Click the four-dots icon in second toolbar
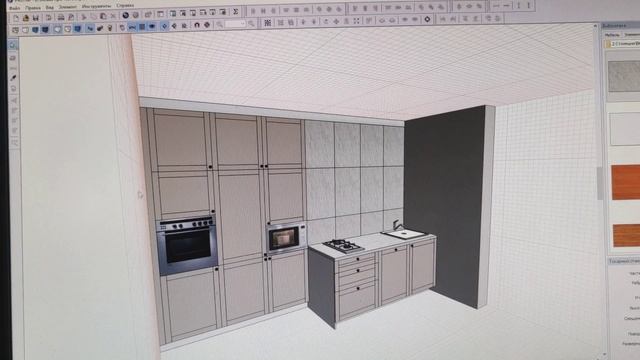The width and height of the screenshot is (640, 360). pos(356,20)
